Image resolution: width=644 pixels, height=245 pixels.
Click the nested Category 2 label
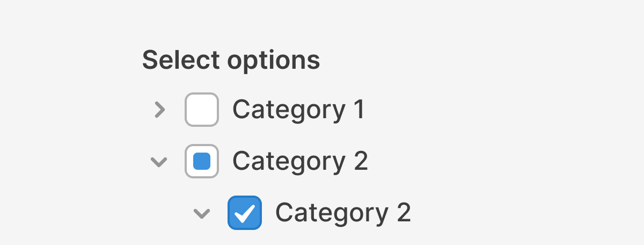tap(343, 213)
